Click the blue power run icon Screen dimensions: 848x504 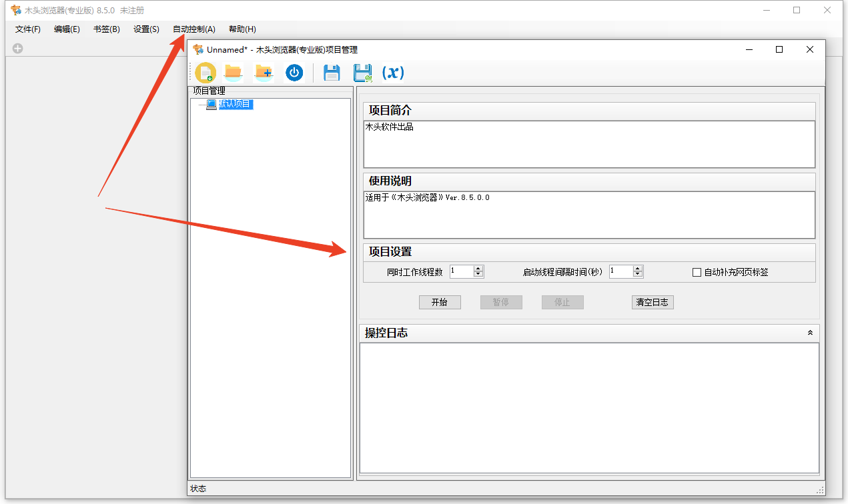[294, 72]
